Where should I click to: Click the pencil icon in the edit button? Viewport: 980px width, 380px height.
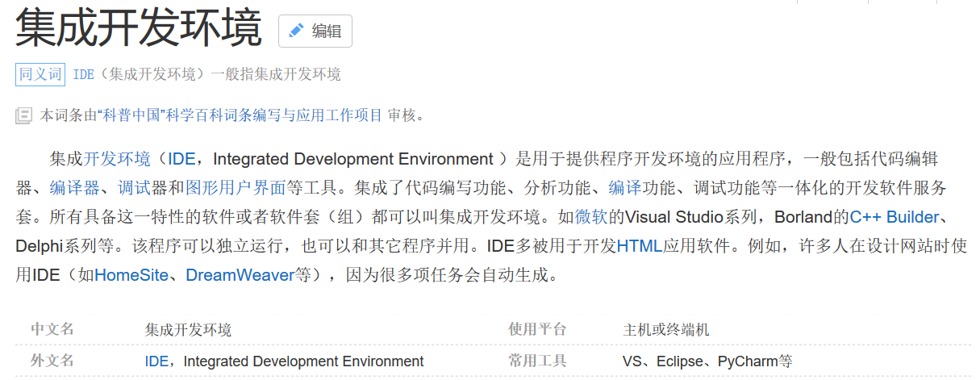(296, 31)
